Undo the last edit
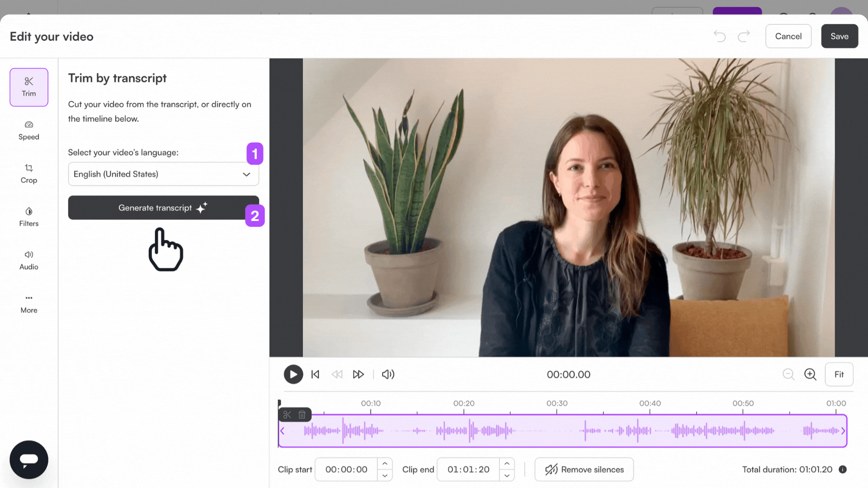868x488 pixels. tap(719, 36)
